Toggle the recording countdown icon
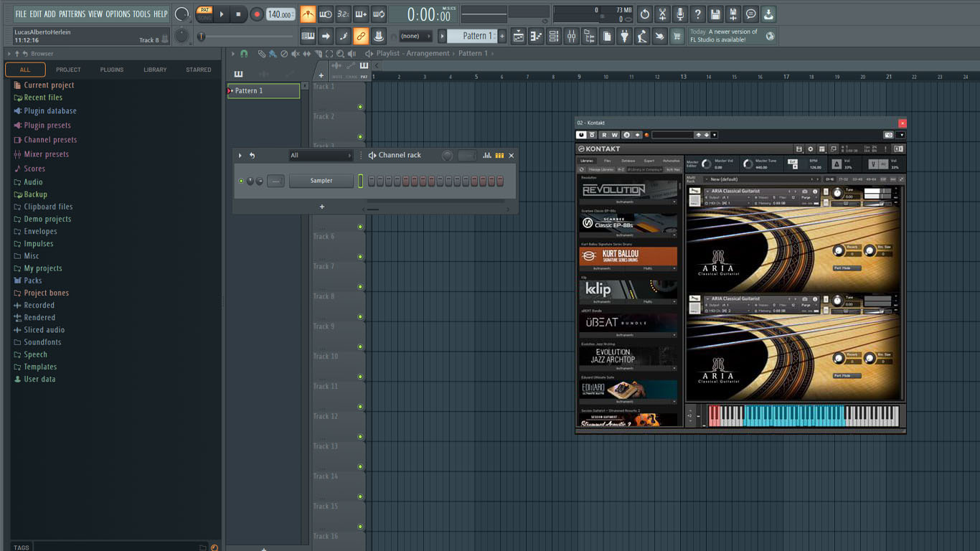 [x=344, y=14]
